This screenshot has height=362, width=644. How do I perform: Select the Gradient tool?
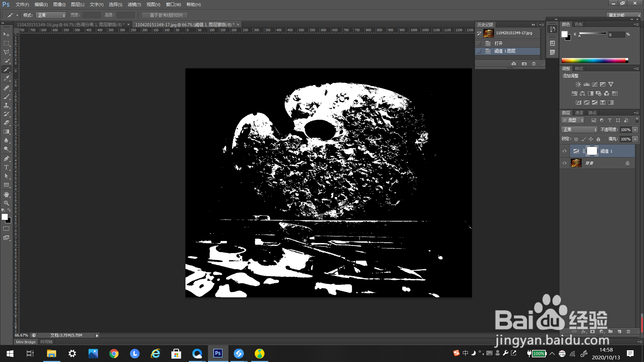(6, 132)
